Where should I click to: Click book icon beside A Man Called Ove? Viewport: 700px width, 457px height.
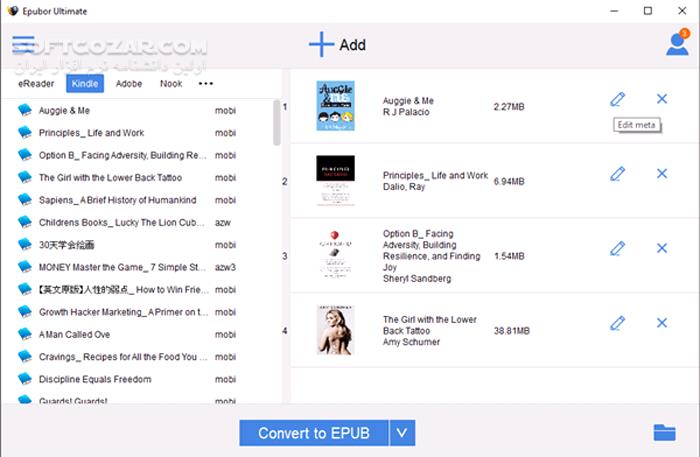click(25, 334)
